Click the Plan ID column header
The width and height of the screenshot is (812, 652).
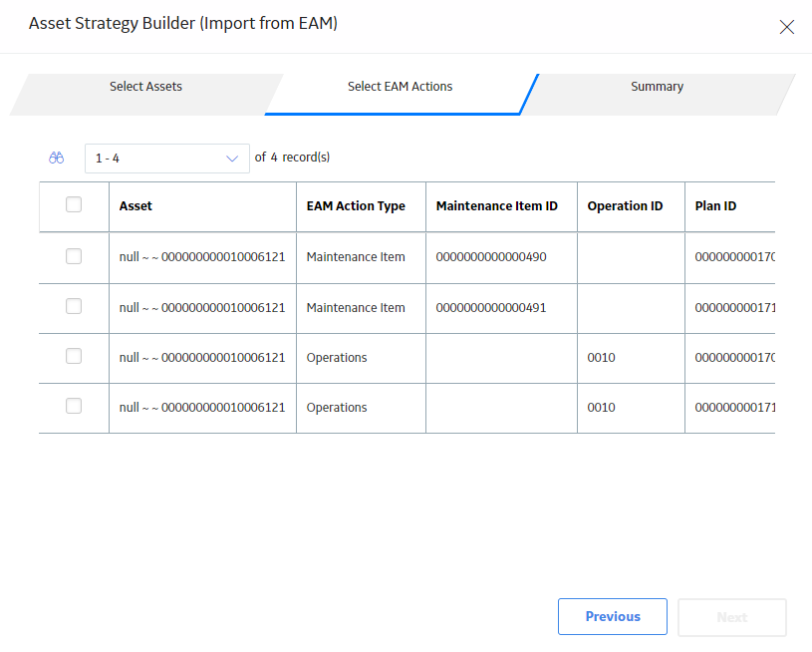(730, 206)
